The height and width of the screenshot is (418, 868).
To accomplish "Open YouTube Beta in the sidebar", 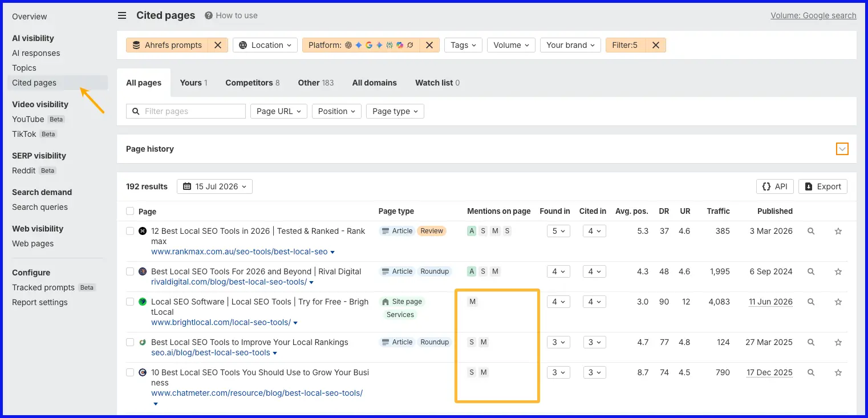I will tap(38, 119).
